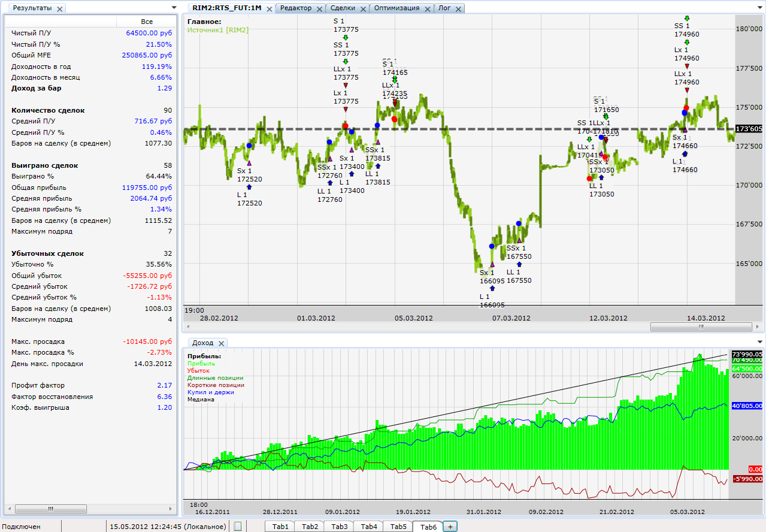The image size is (766, 532).
Task: Select the RIM2:RTS_FUT:1M tab
Action: [x=226, y=8]
